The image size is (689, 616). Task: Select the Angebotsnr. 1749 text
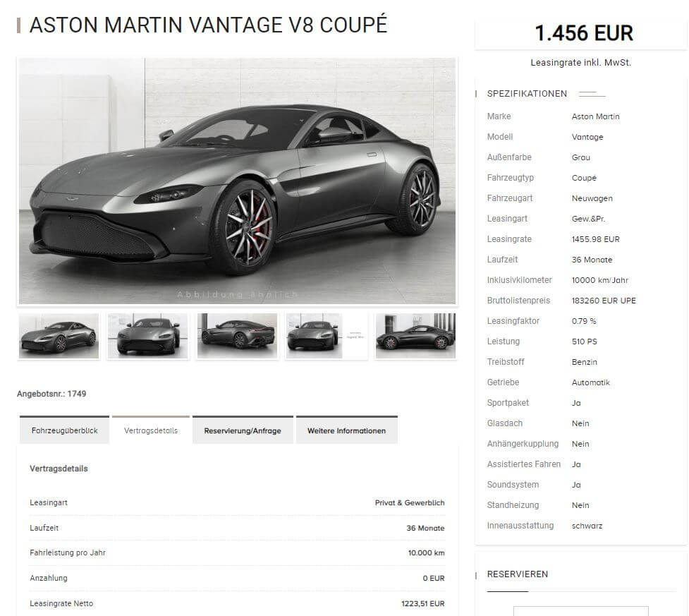pos(51,394)
